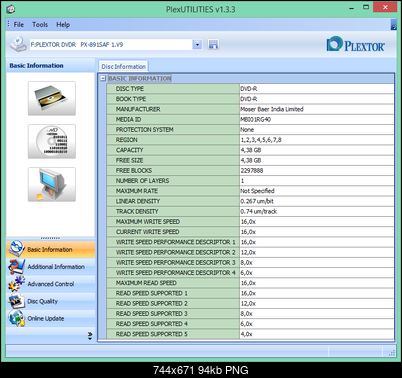Open the Help menu
This screenshot has width=402, height=378.
tap(63, 24)
